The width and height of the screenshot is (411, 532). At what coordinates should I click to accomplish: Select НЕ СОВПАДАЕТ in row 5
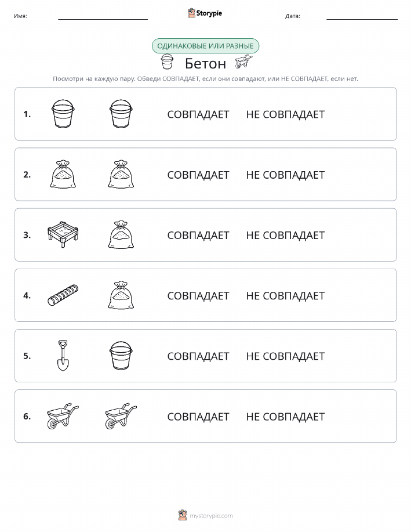click(x=285, y=356)
